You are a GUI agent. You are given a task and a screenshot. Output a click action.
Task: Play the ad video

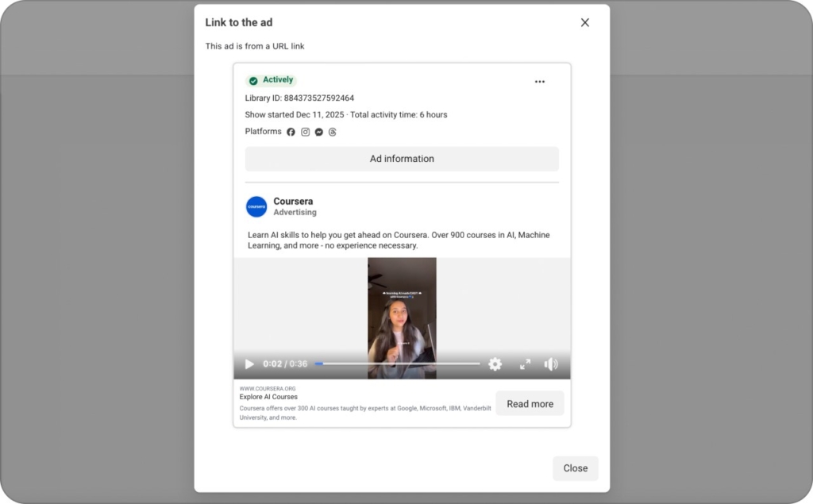249,364
